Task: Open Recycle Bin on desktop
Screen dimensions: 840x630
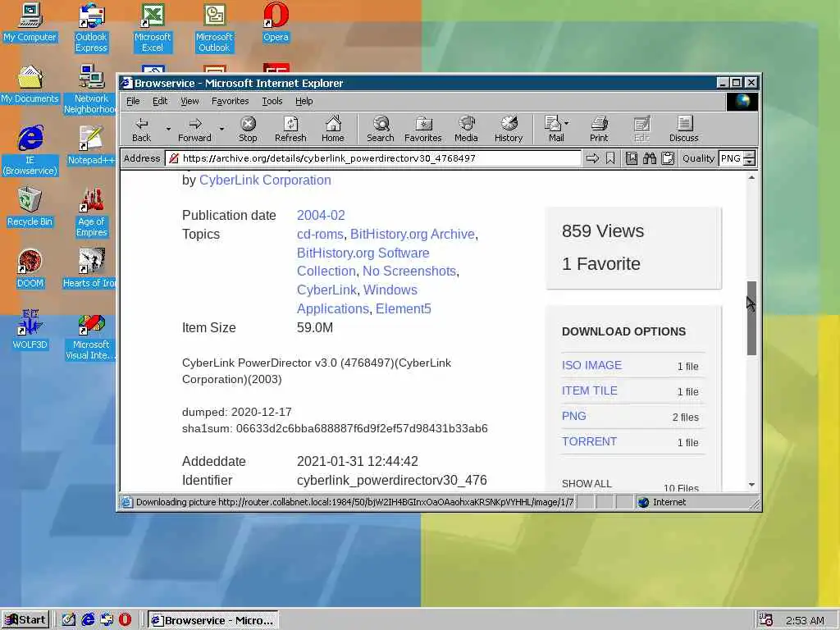Action: click(x=30, y=208)
